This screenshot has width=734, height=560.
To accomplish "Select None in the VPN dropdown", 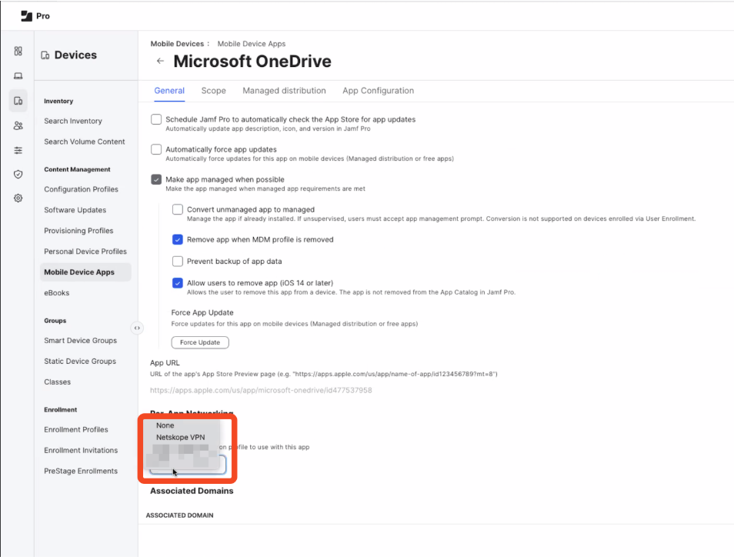I will click(x=165, y=425).
